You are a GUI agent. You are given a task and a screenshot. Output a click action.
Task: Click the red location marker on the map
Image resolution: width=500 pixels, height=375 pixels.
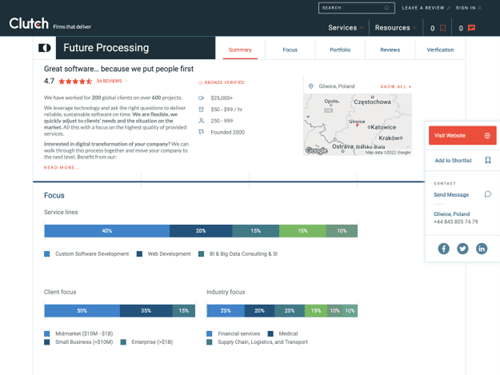(x=357, y=125)
